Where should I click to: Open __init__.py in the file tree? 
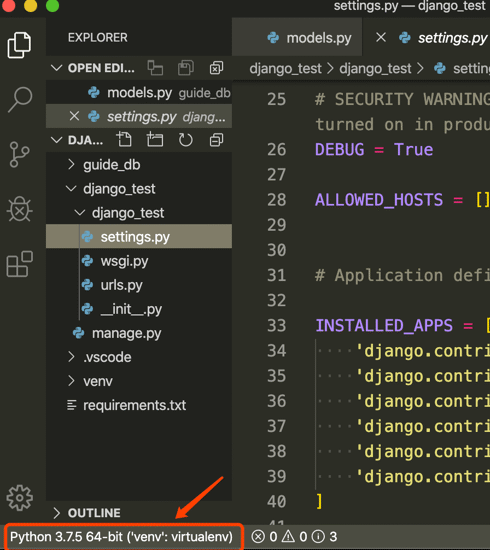(139, 309)
